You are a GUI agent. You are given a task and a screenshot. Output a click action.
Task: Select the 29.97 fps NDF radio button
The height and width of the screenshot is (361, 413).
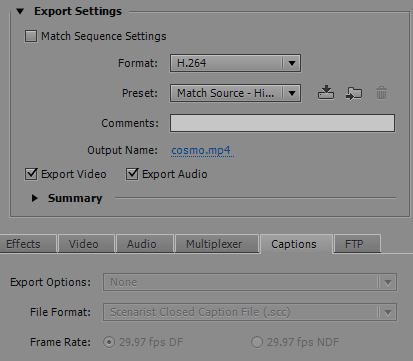[257, 342]
